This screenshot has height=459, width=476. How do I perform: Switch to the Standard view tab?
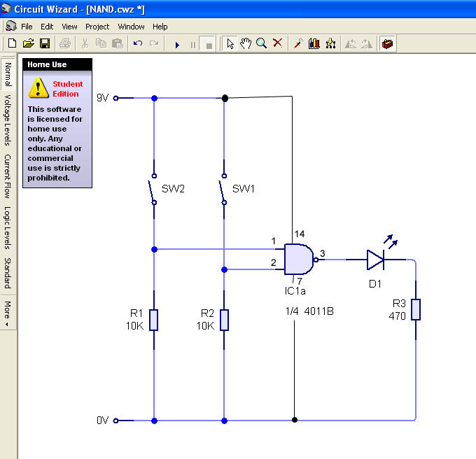click(x=8, y=274)
